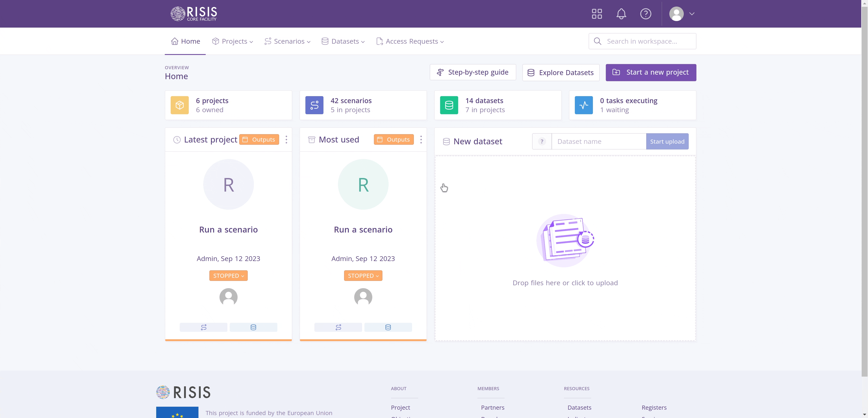The image size is (868, 418).
Task: Open three-dot menu on Latest project card
Action: pyautogui.click(x=286, y=140)
